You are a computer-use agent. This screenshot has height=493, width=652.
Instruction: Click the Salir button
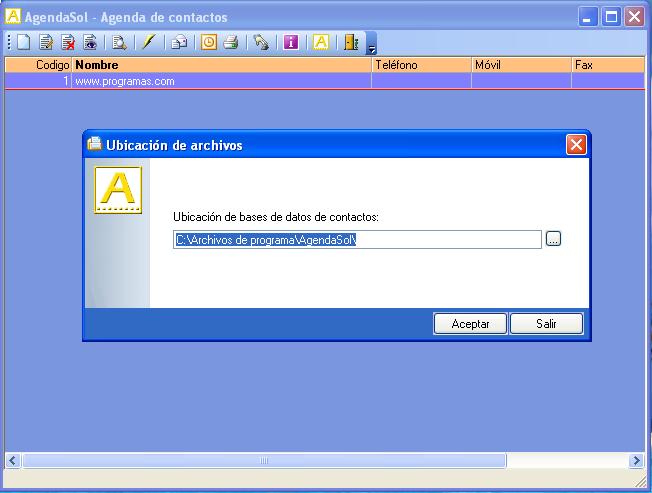click(x=546, y=324)
